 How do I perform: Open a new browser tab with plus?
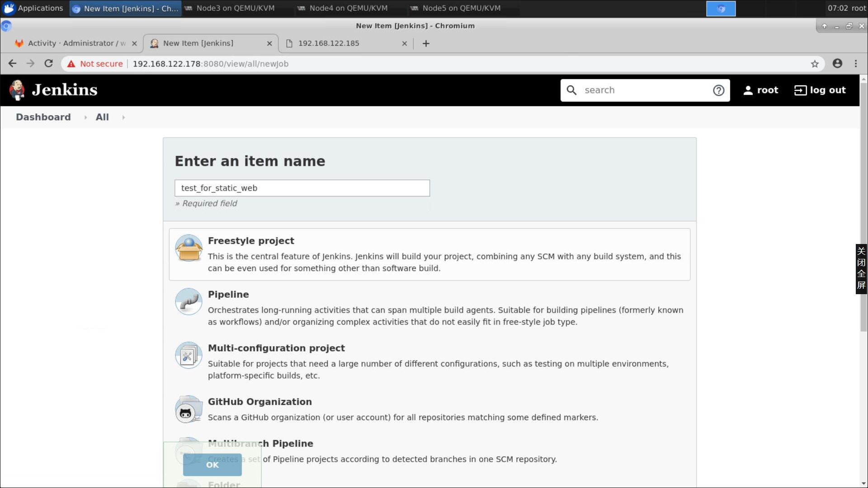click(x=426, y=43)
